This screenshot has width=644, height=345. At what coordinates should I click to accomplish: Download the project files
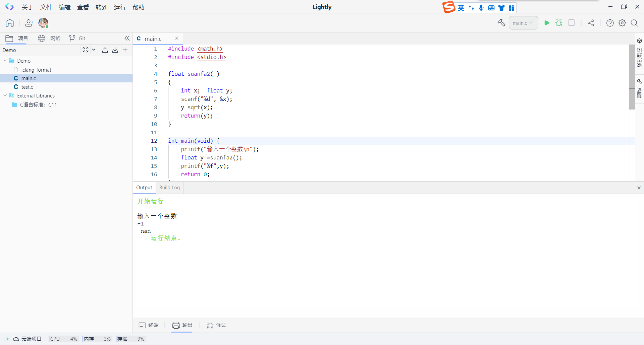point(115,50)
